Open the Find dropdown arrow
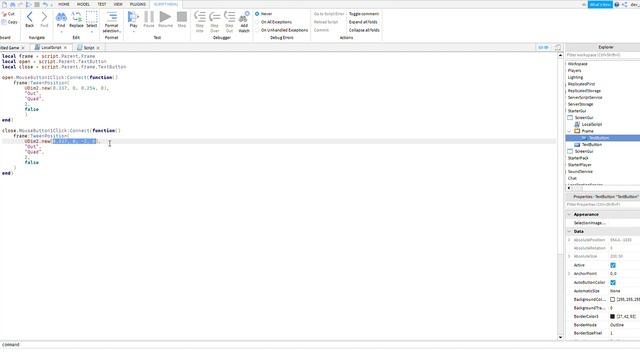The width and height of the screenshot is (640, 360). [x=61, y=31]
